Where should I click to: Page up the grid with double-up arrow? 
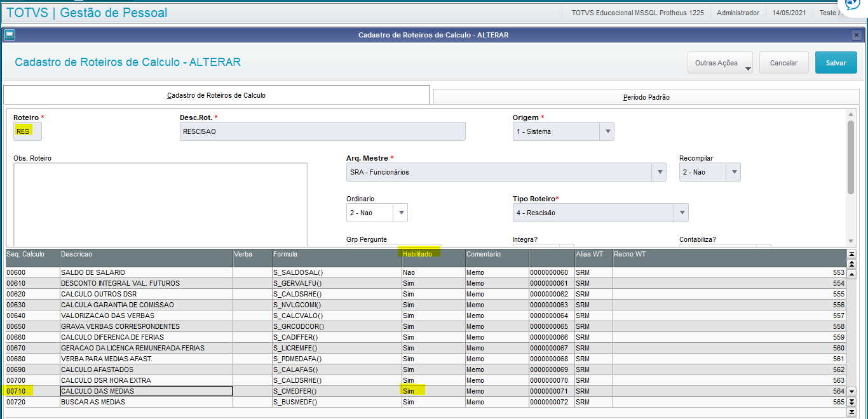(x=851, y=263)
